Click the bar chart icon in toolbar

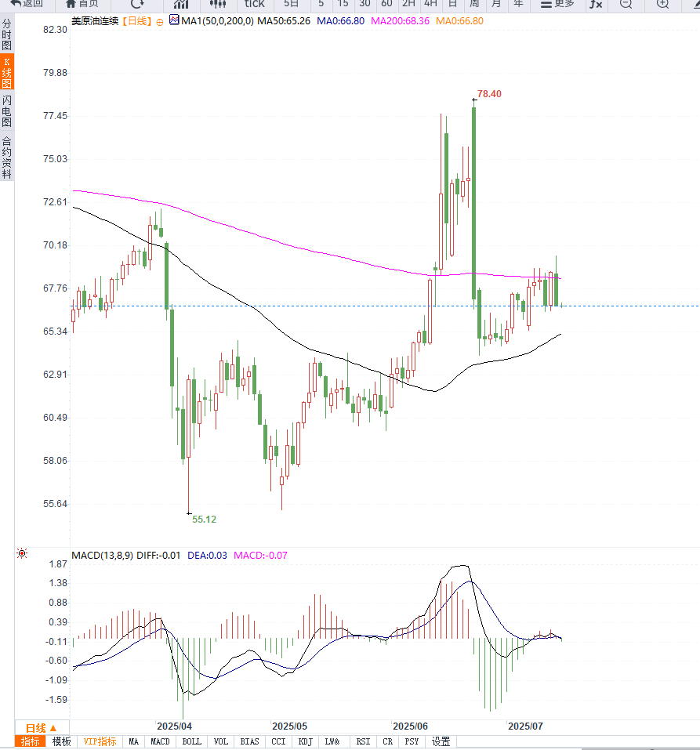[181, 4]
